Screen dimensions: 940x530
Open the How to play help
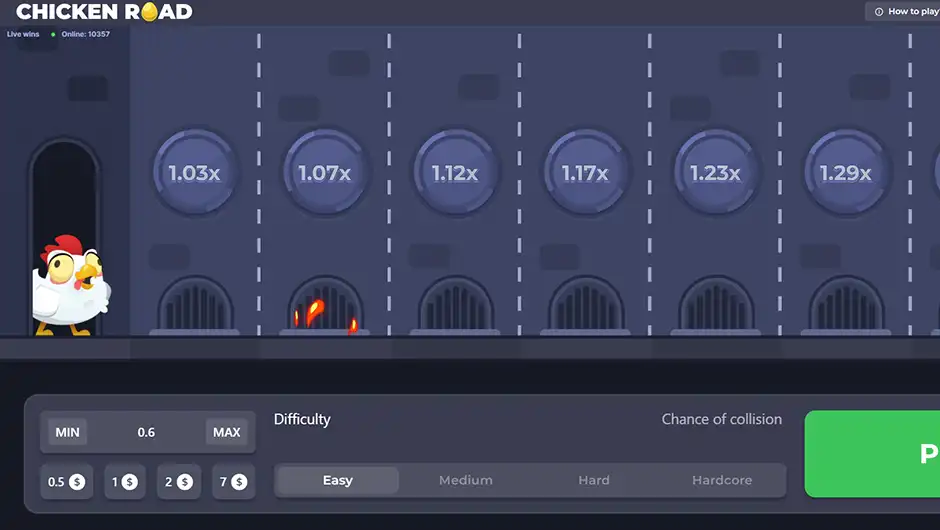[904, 11]
